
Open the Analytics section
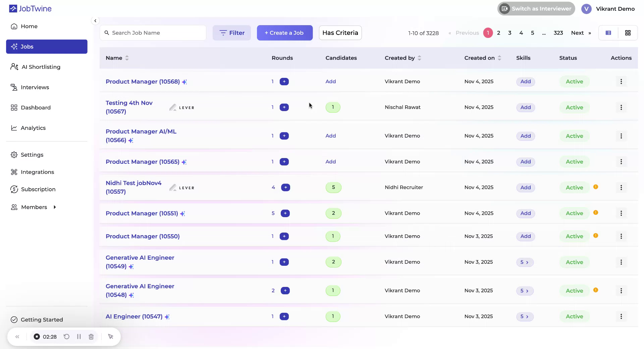coord(33,128)
